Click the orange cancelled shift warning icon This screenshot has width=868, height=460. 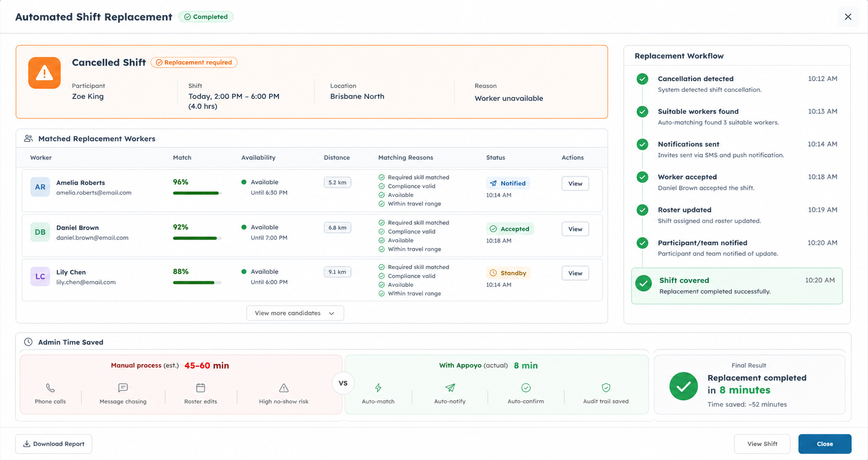tap(44, 73)
